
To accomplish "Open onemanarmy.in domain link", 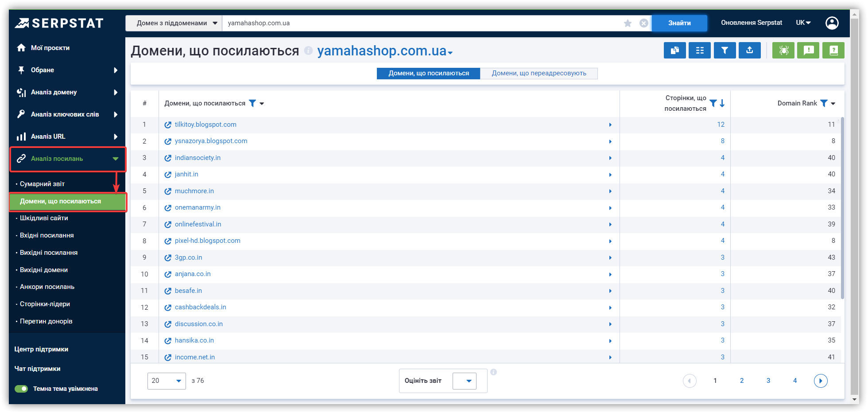I will click(x=198, y=207).
